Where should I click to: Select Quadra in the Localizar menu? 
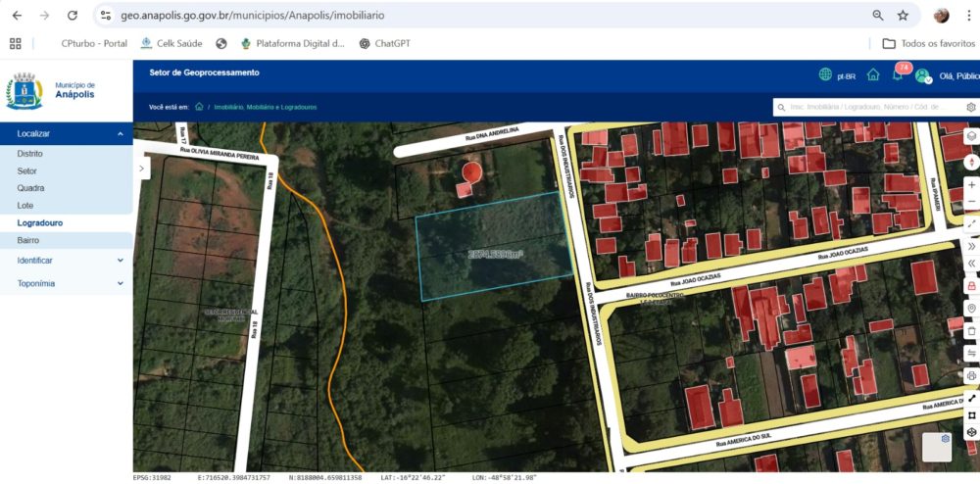(31, 188)
